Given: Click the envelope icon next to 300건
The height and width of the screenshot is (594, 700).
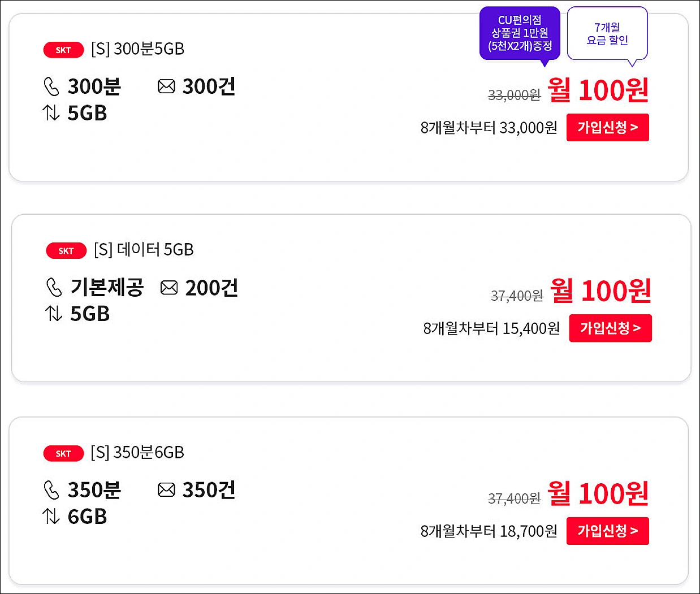Looking at the screenshot, I should tap(166, 86).
